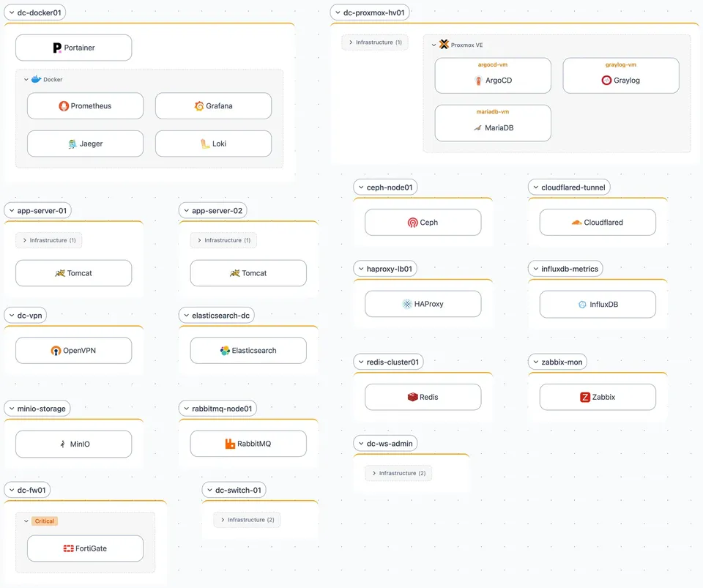Viewport: 703px width, 588px height.
Task: Click the Prometheus flame icon
Action: pos(64,106)
